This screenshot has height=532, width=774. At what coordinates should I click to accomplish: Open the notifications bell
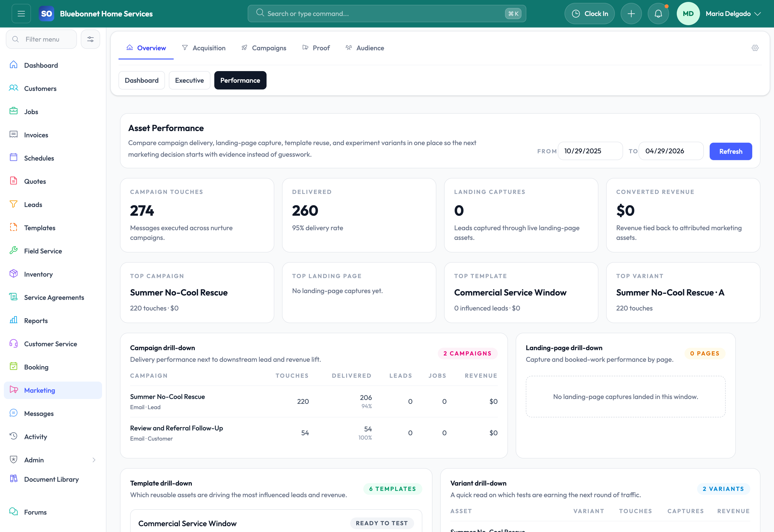pyautogui.click(x=658, y=14)
